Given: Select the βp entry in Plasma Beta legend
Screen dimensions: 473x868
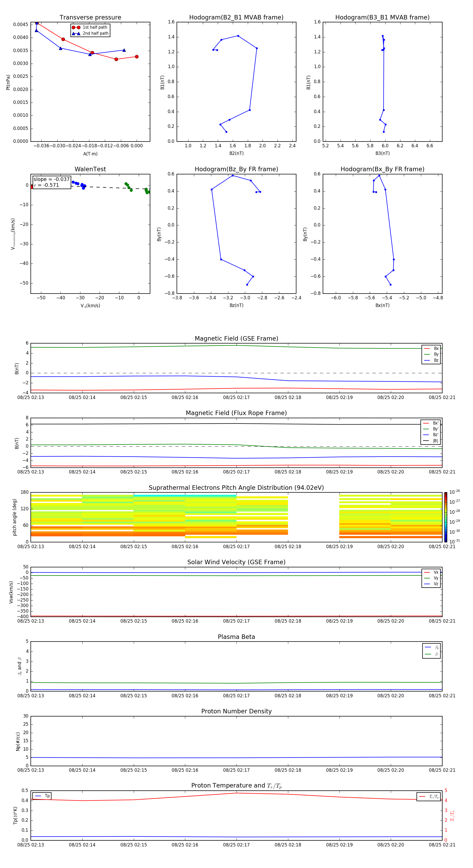Looking at the screenshot, I should click(x=431, y=647).
